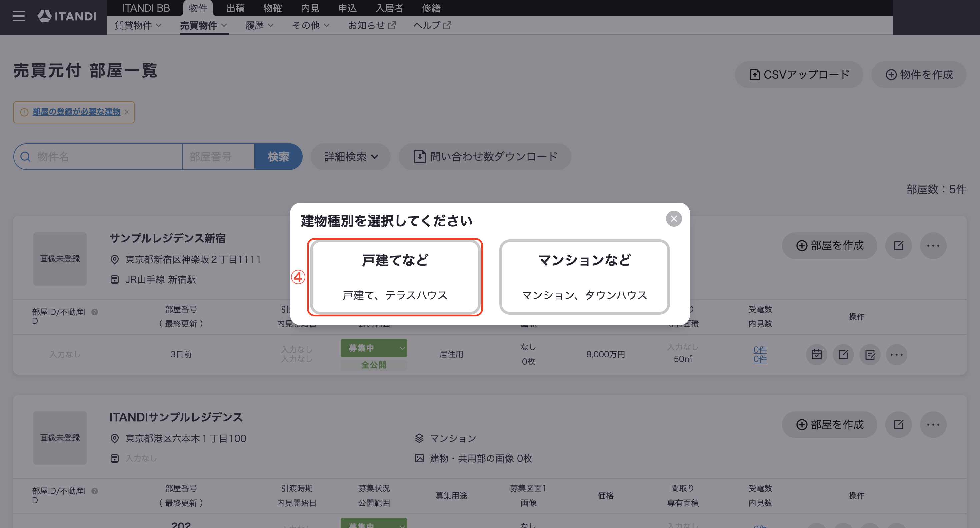980x528 pixels.
Task: Click help icon beside first 部屋ID/不動産ID header
Action: [x=95, y=312]
